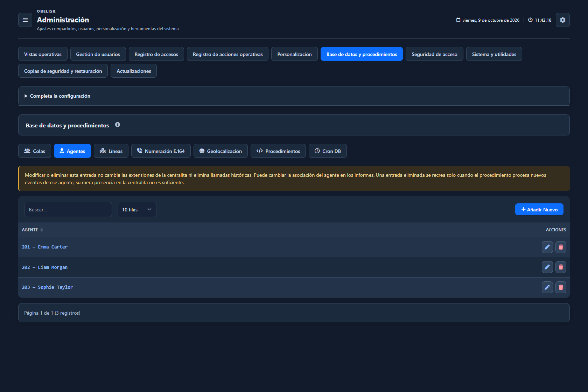
Task: Switch to the Procedimientos sub-tab
Action: tap(278, 151)
